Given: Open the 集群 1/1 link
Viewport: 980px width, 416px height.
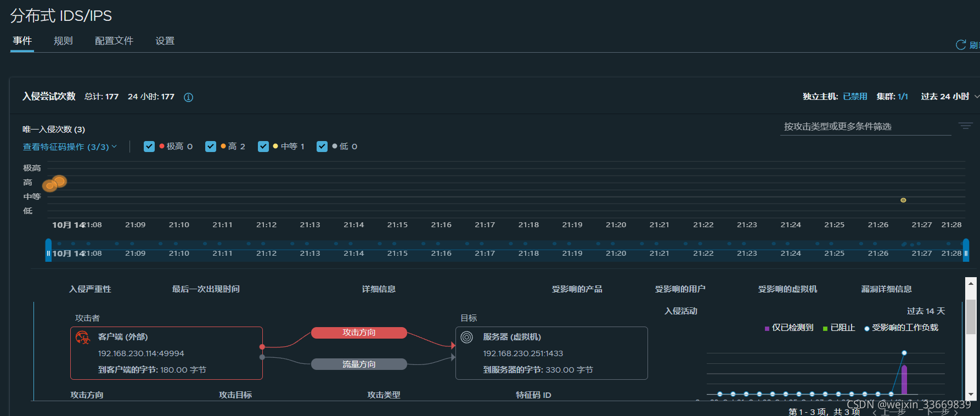Looking at the screenshot, I should [x=903, y=97].
